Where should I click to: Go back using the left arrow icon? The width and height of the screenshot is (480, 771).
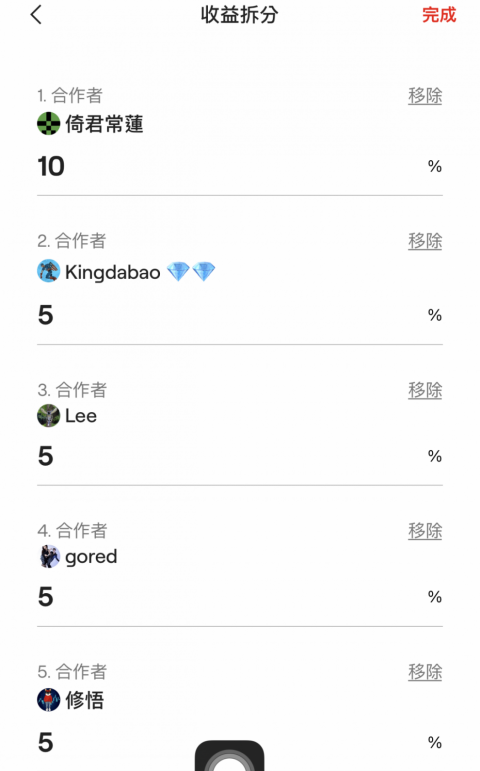pos(36,15)
